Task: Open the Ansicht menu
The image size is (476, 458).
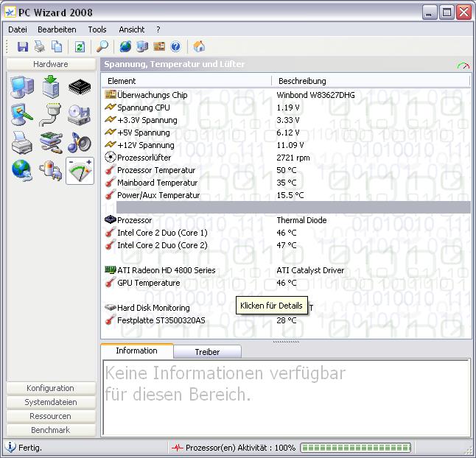Action: pos(132,29)
